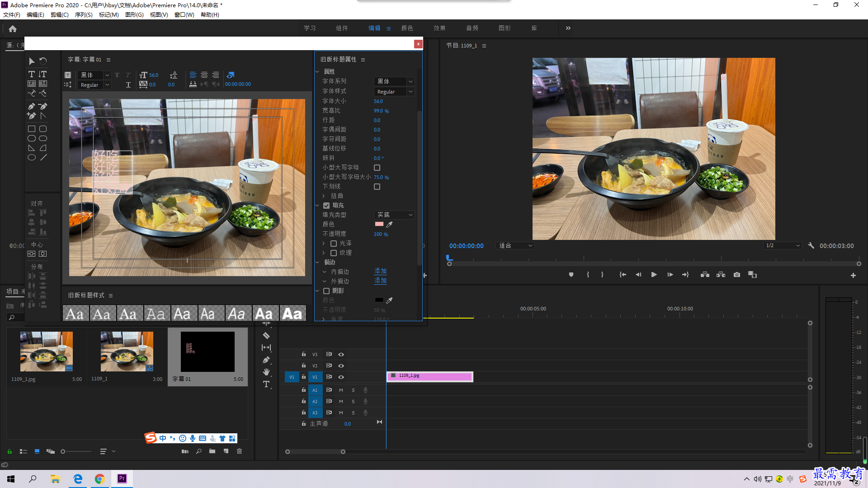Collapse the 属性 properties section

(317, 72)
